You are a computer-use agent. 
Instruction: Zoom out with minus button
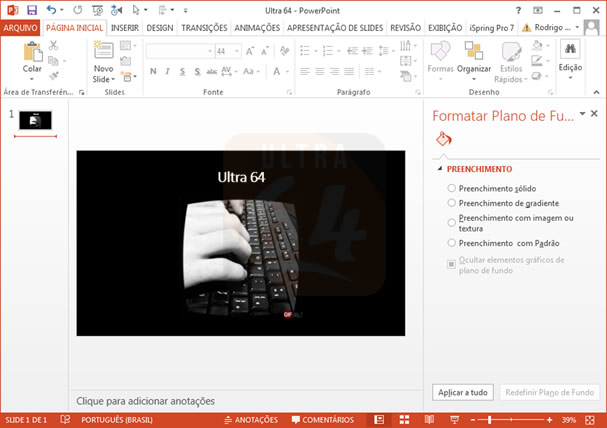(473, 420)
